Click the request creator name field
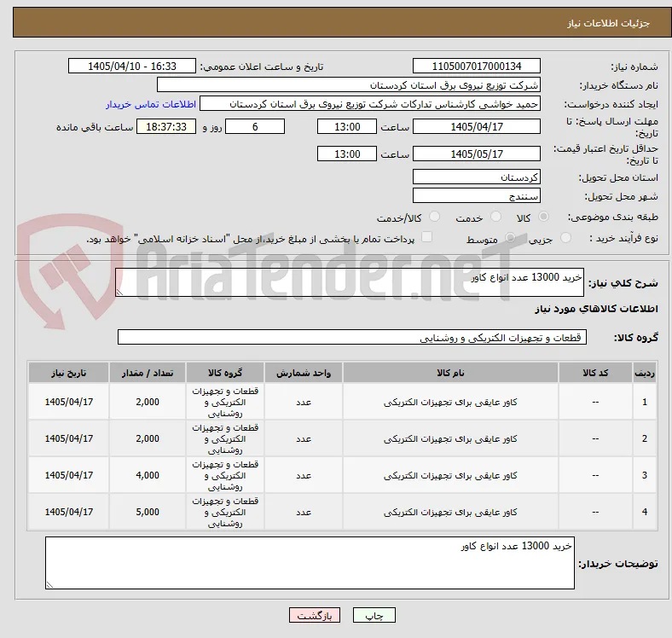This screenshot has width=672, height=638. [370, 104]
